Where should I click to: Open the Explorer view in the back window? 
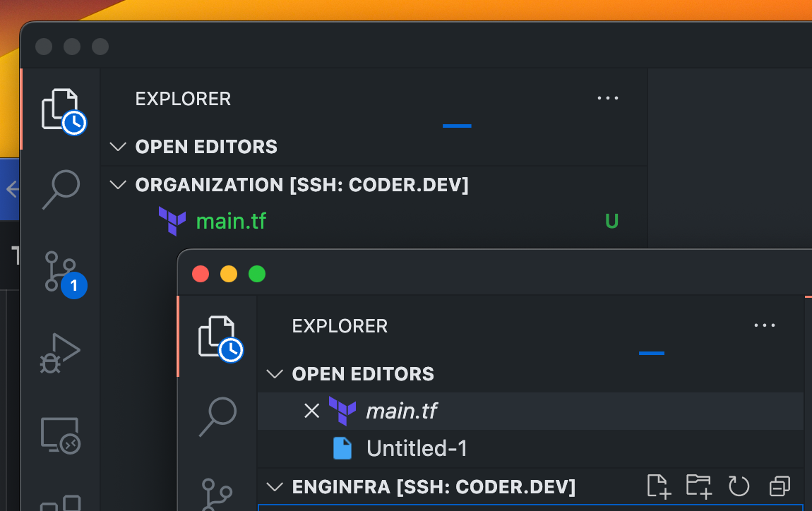point(61,109)
